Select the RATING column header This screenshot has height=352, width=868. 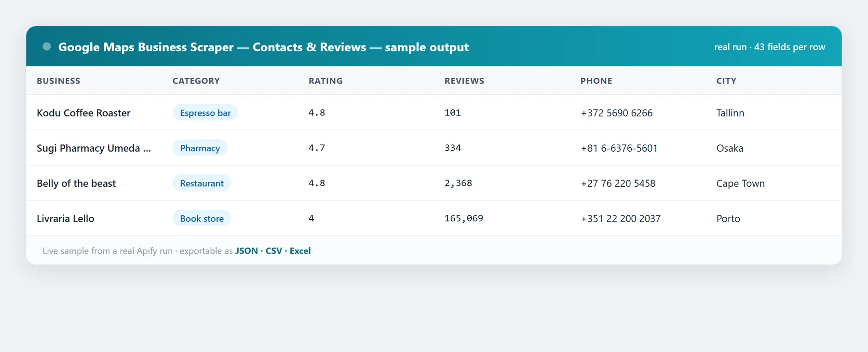point(325,81)
